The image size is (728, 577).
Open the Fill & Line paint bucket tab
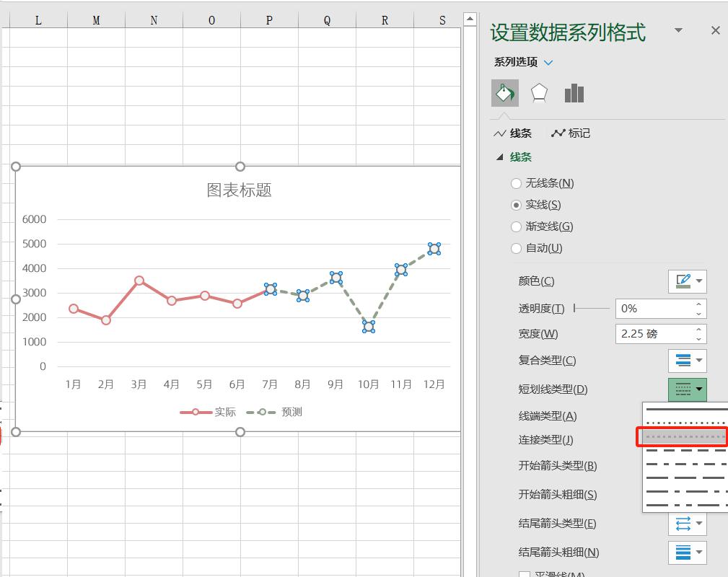pos(504,93)
